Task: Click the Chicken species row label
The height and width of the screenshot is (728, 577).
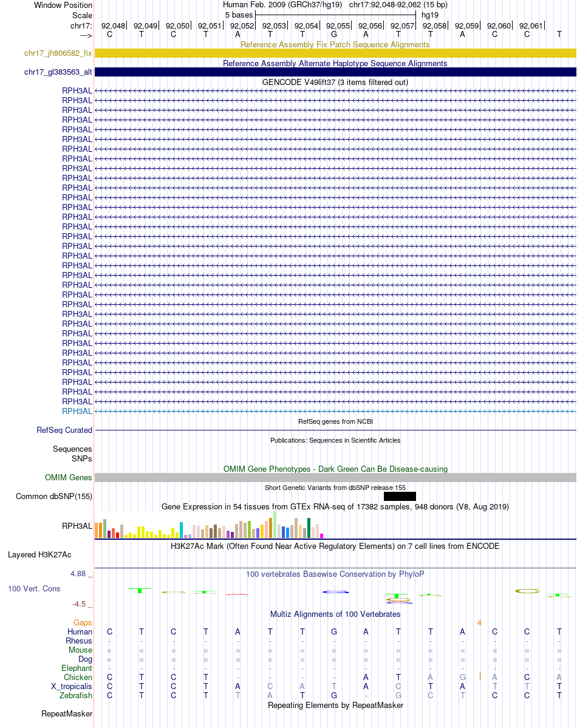Action: pyautogui.click(x=78, y=678)
